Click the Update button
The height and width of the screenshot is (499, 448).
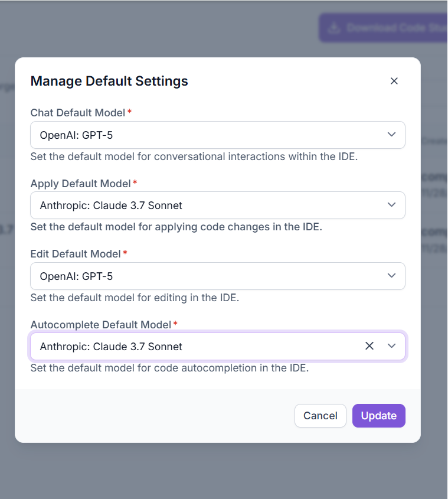(378, 416)
